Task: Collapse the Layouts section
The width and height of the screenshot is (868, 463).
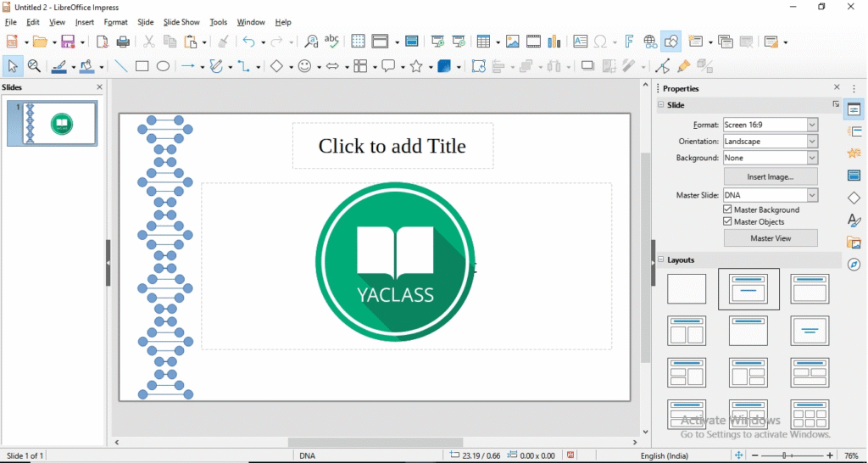Action: (662, 260)
